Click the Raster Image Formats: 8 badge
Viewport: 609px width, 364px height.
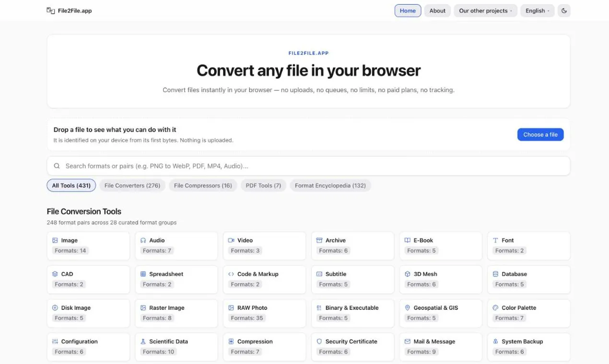pyautogui.click(x=157, y=318)
